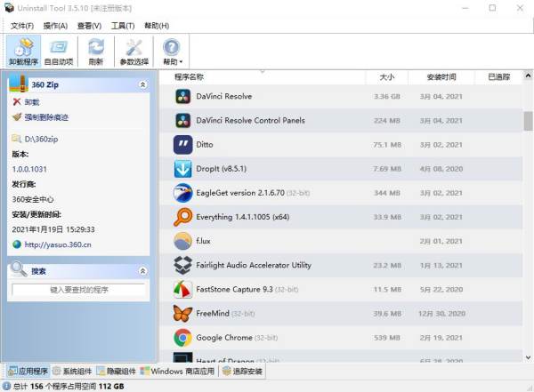Click the broom icon beside 强制删除痕迹

[x=17, y=117]
